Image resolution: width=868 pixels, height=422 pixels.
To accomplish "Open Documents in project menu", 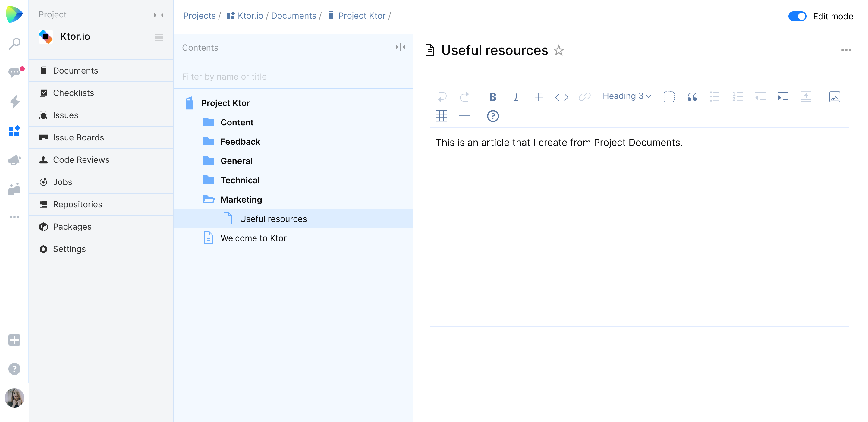I will click(x=101, y=71).
